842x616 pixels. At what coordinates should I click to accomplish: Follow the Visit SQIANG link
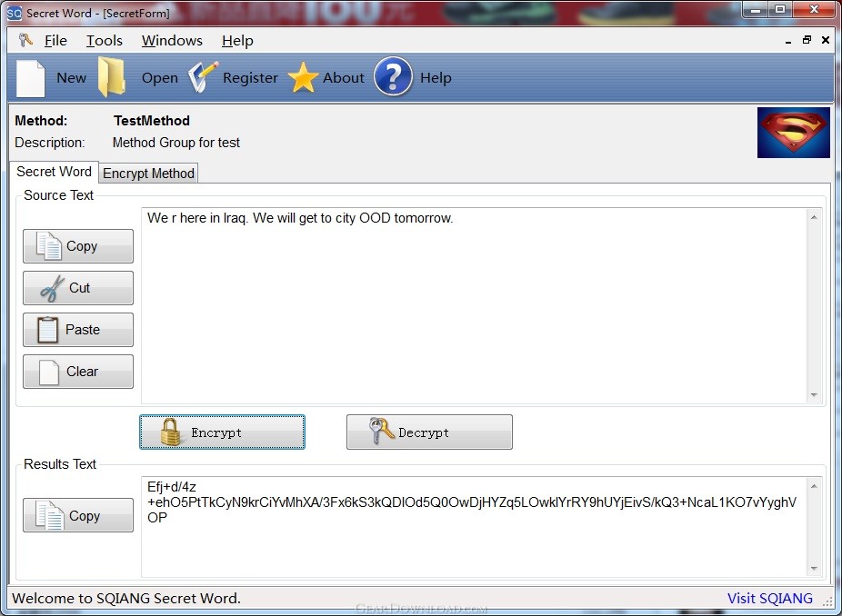tap(769, 599)
